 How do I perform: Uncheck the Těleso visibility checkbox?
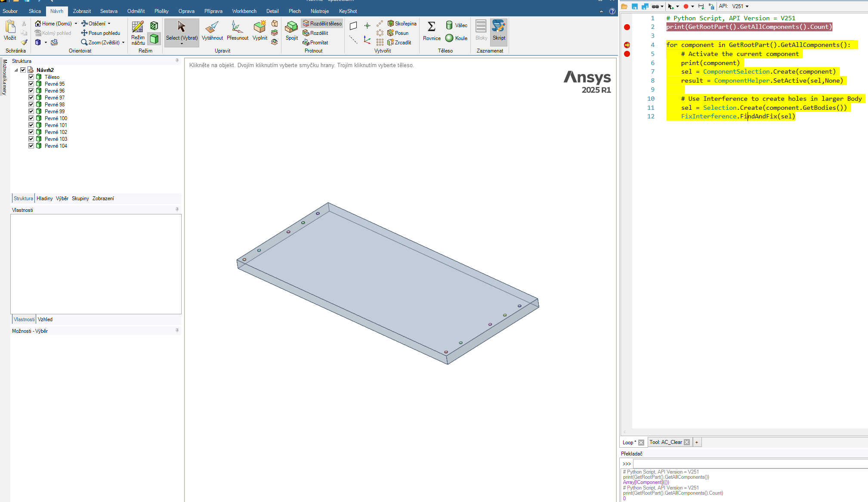point(31,77)
